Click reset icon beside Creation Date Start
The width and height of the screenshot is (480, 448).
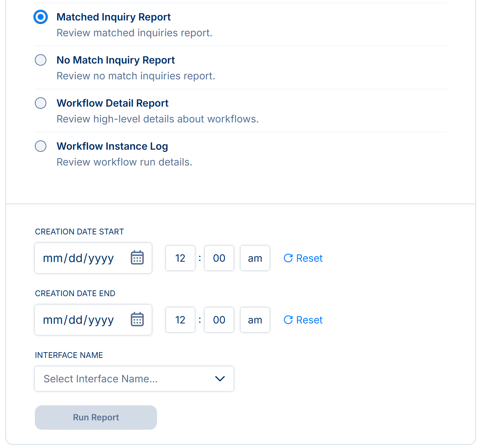288,258
